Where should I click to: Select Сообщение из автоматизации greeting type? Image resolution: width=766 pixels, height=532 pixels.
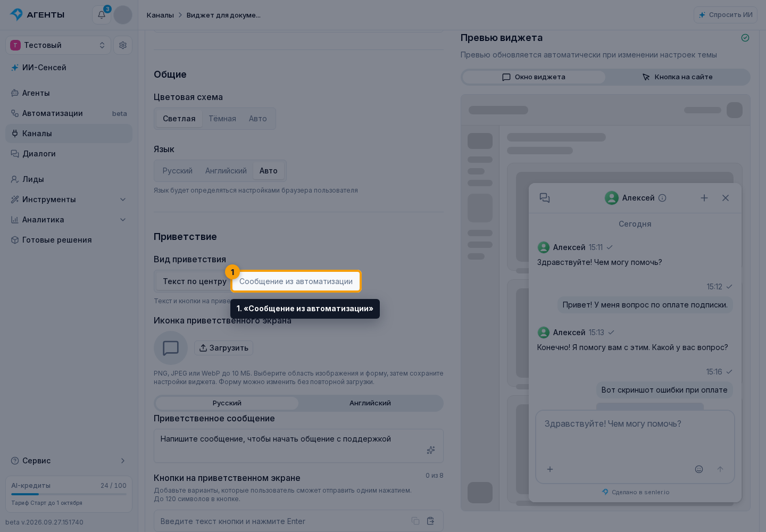point(296,281)
